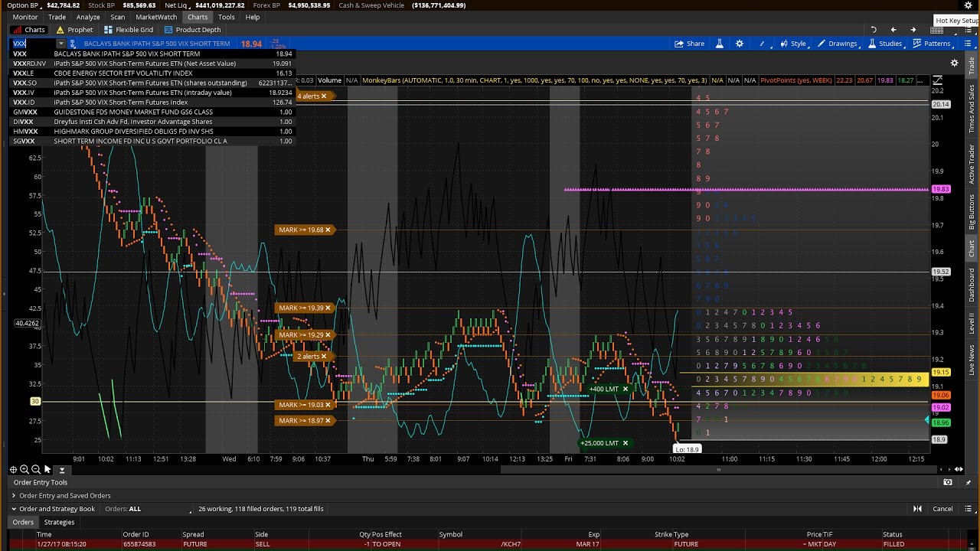Screen dimensions: 980x551
Task: Click the Cancel button in order book
Action: click(x=942, y=509)
